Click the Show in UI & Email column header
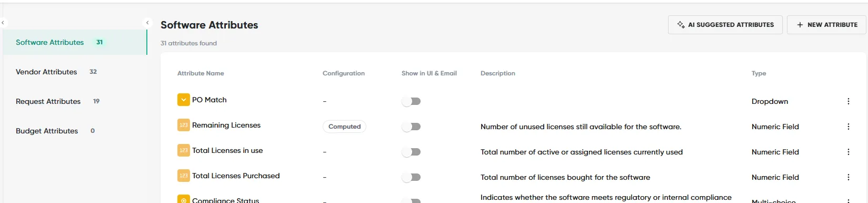 point(429,73)
